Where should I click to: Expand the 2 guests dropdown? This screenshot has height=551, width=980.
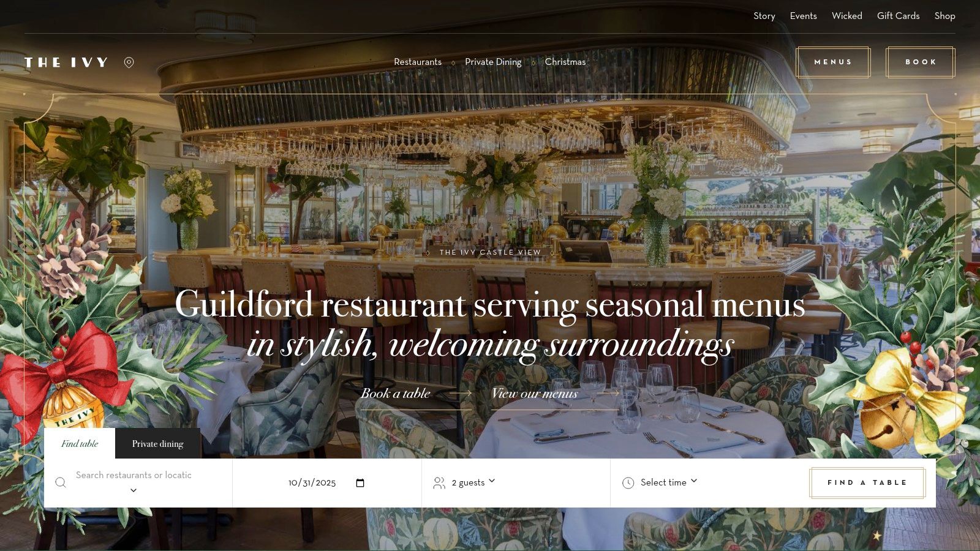(x=473, y=482)
